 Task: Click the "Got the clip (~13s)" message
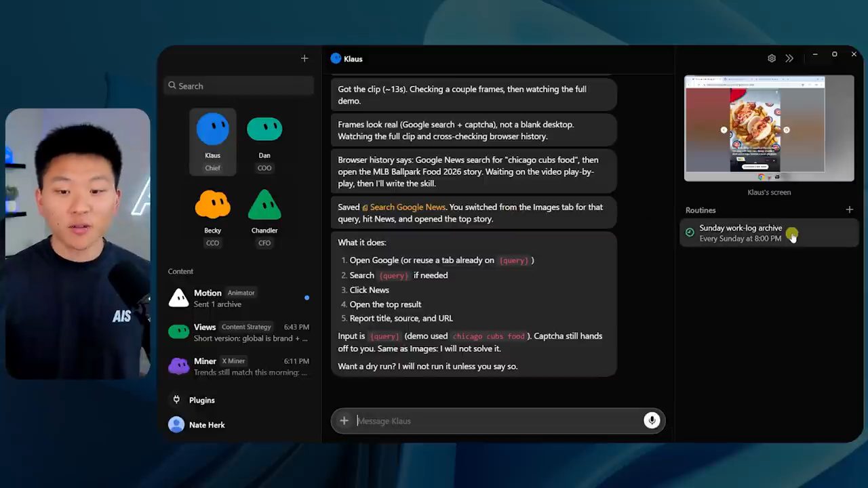(473, 95)
